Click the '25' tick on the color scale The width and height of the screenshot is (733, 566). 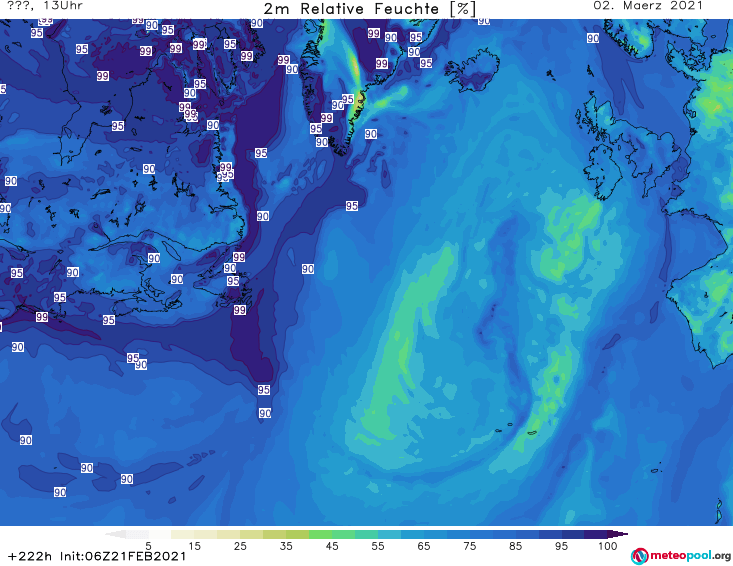tap(240, 545)
